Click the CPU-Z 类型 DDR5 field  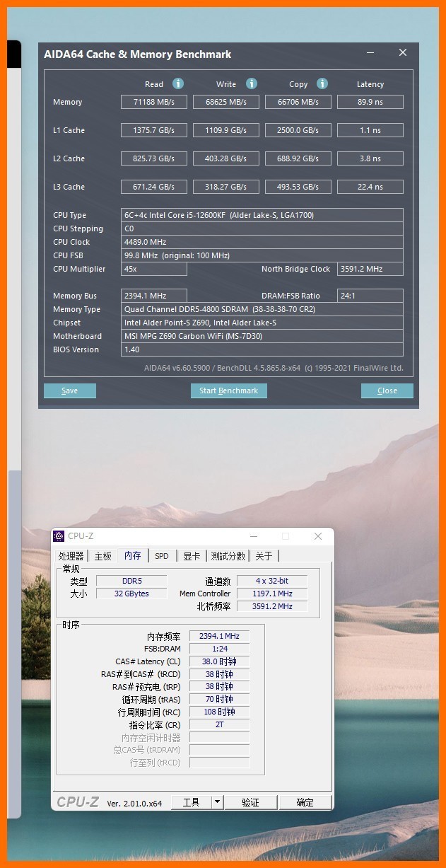[x=131, y=581]
